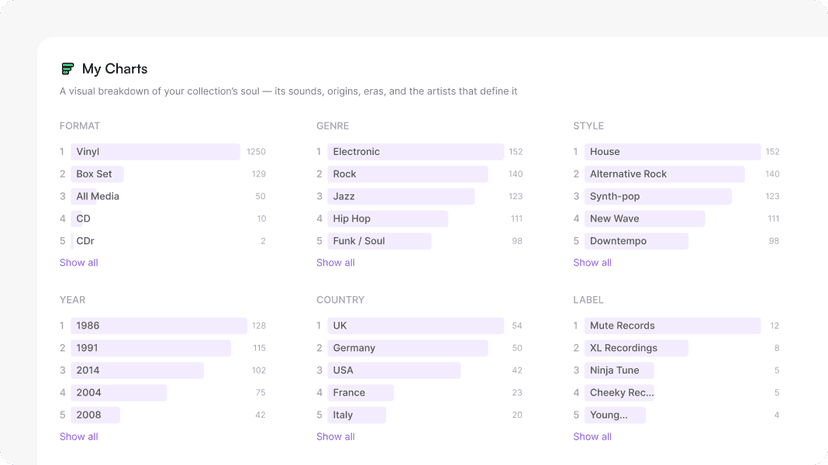Click the YEAR section header
Screen dimensions: 828x465
click(72, 300)
